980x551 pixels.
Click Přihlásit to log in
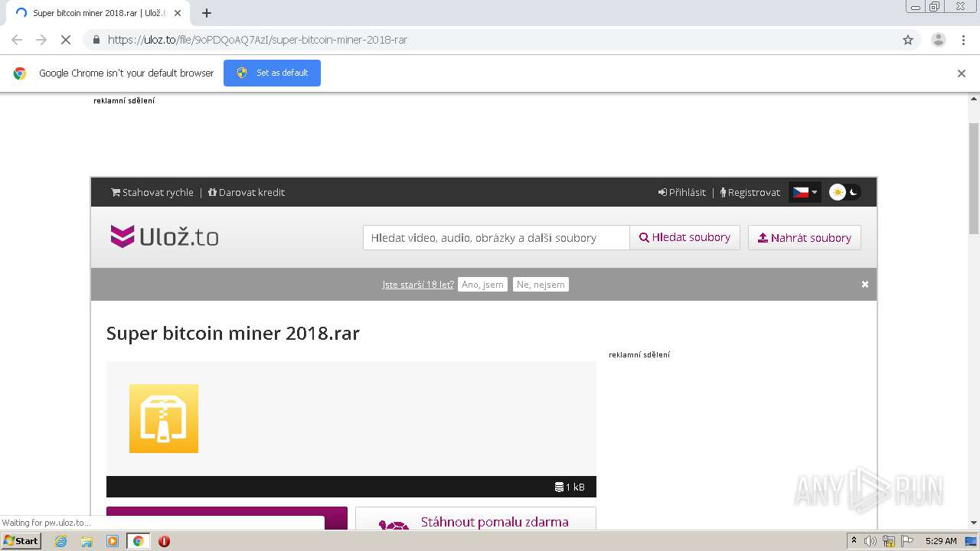682,192
